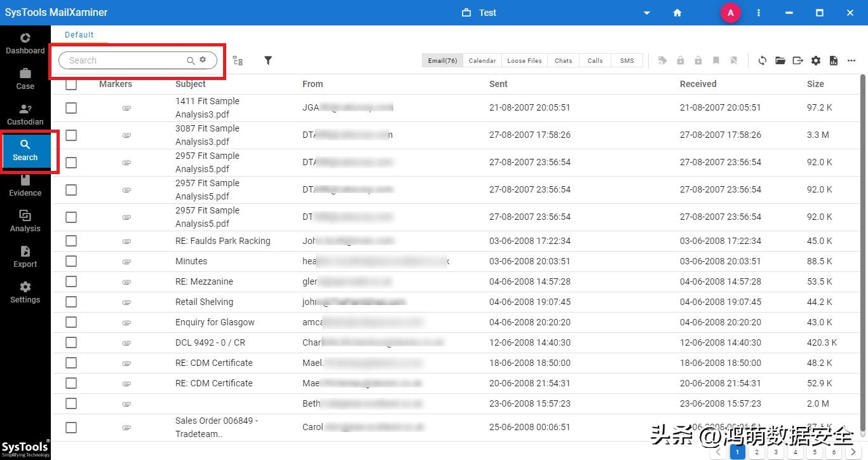
Task: Check the RE: Mezzanine row checkbox
Action: point(71,281)
